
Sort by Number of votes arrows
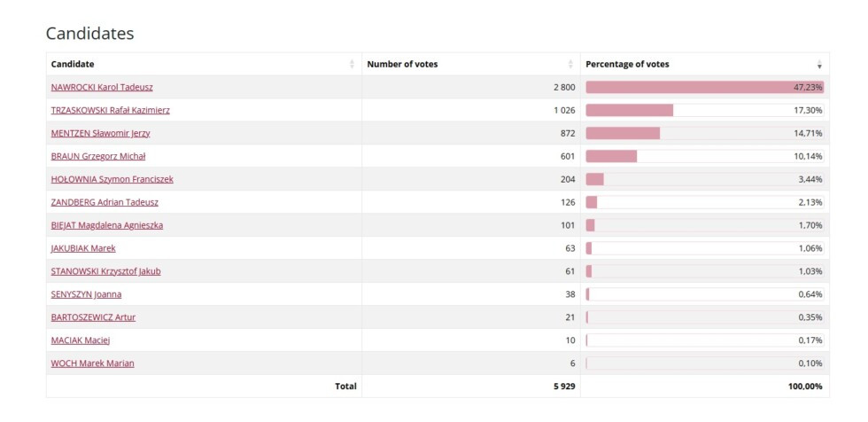coord(570,65)
